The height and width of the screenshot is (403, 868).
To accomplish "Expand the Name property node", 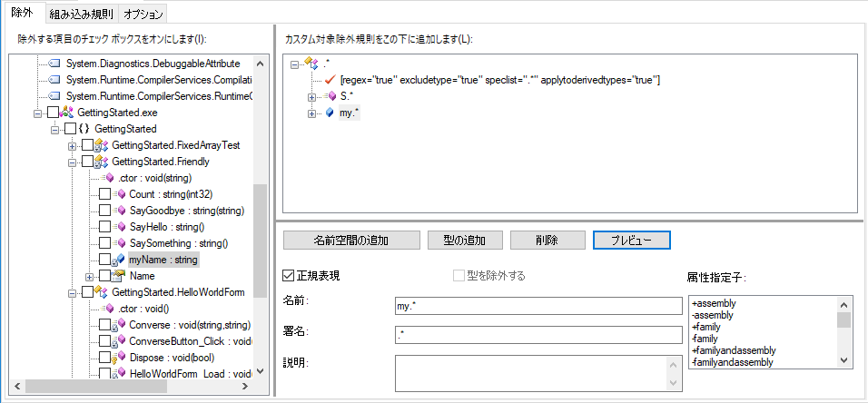I will tap(89, 276).
